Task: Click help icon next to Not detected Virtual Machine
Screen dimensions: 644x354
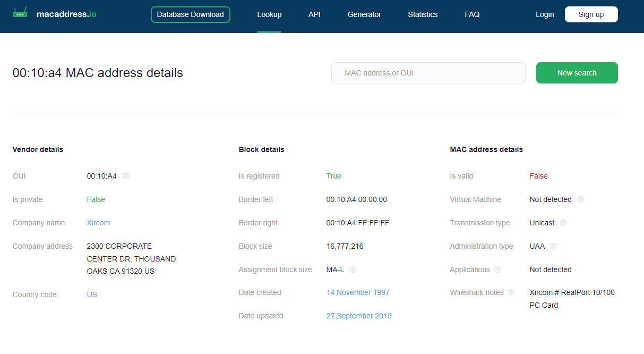Action: pyautogui.click(x=580, y=199)
